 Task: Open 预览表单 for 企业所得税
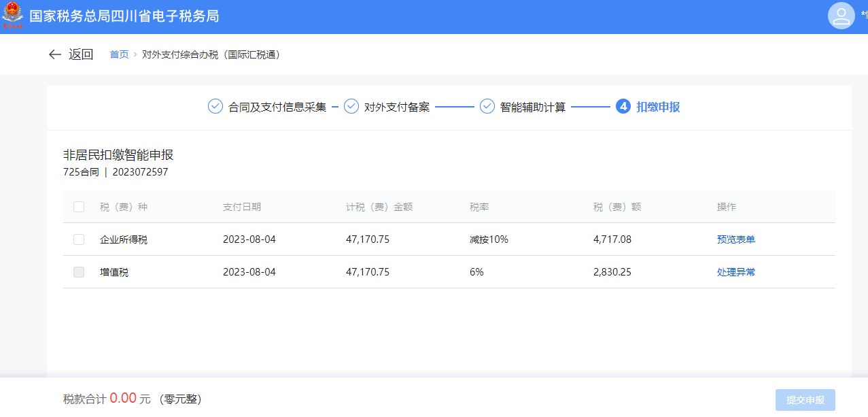coord(736,239)
